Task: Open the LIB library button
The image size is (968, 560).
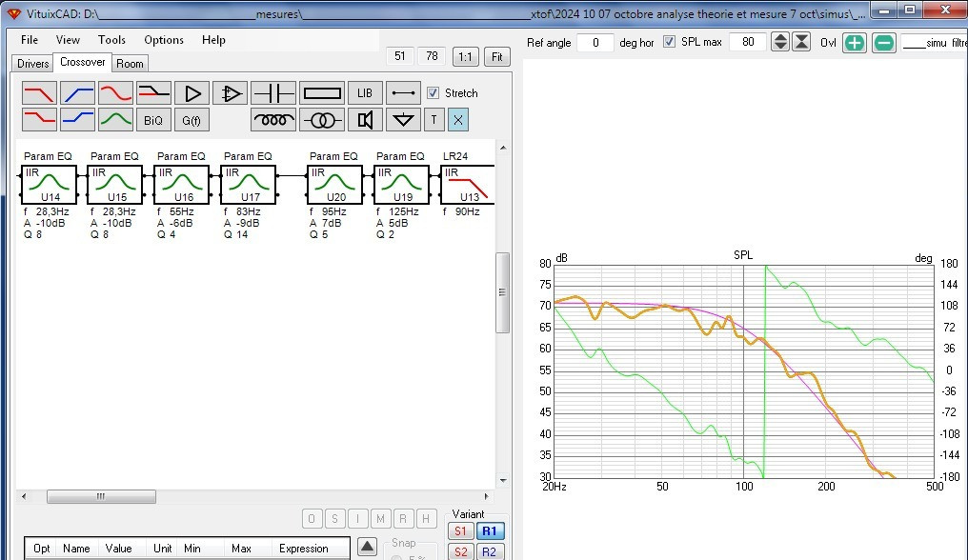Action: point(364,93)
